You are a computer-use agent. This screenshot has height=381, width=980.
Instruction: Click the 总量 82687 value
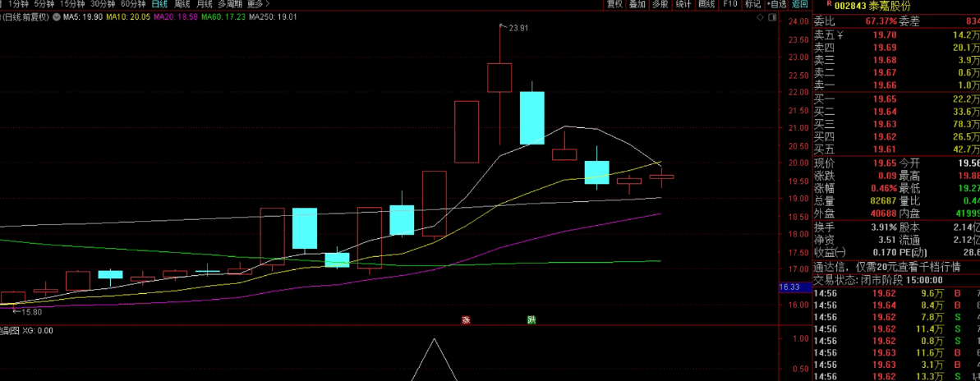click(x=884, y=201)
